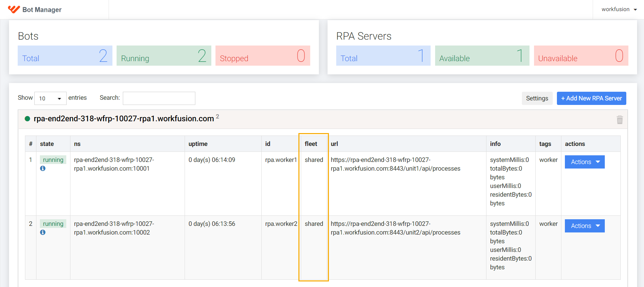Click the RPA Servers panel heading

coord(364,36)
